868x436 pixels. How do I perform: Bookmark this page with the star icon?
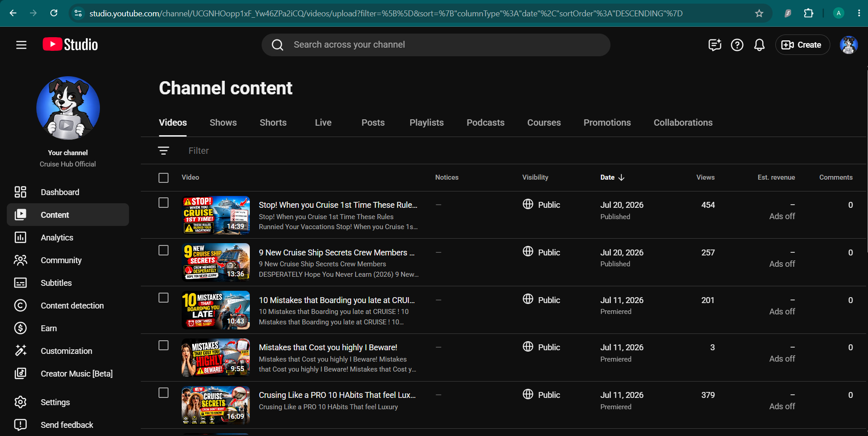[x=759, y=13]
